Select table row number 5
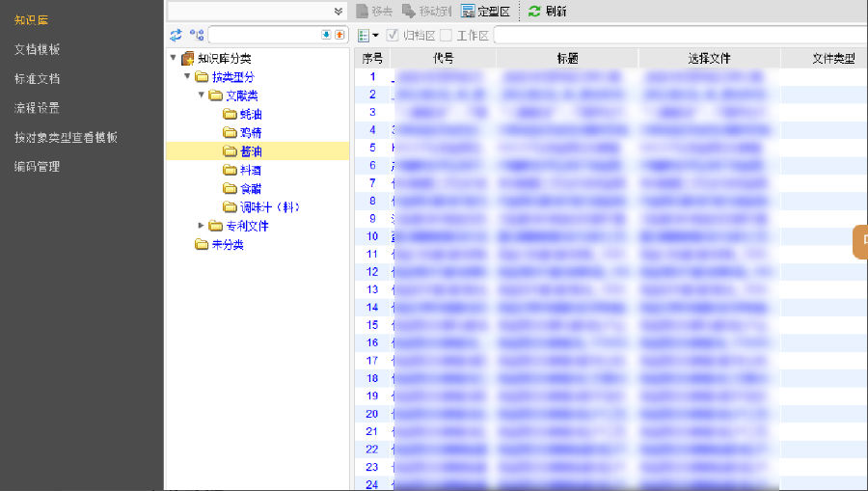 point(611,148)
